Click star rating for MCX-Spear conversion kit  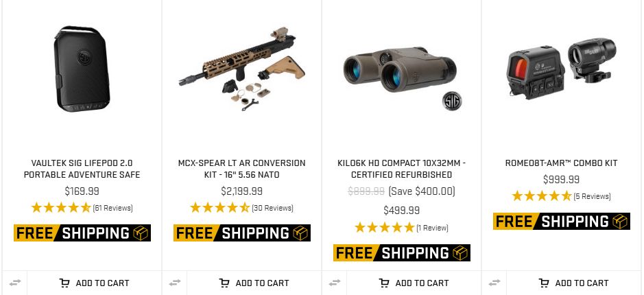(219, 208)
